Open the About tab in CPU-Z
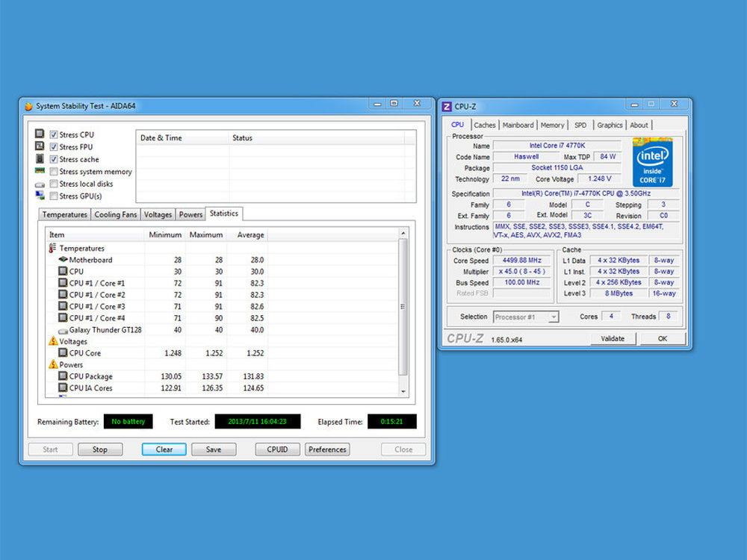 coord(639,125)
